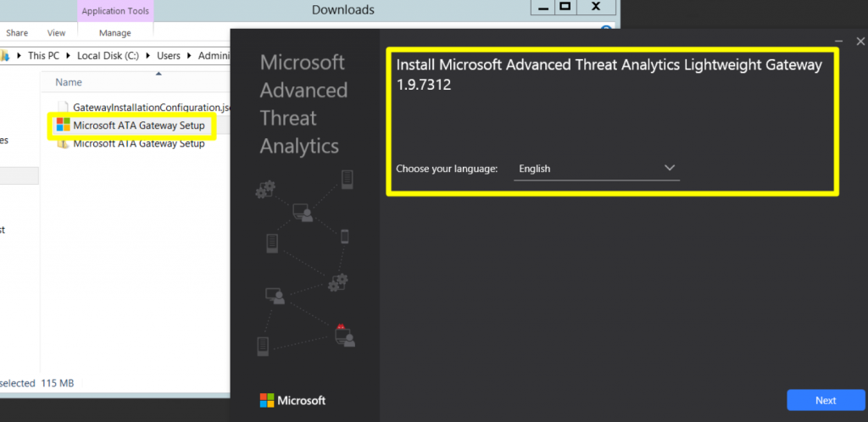Click the 115 MB size in the status bar
868x422 pixels.
click(x=58, y=383)
